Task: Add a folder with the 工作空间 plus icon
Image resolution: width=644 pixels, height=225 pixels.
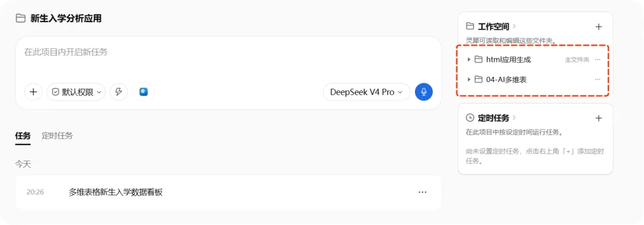Action: (599, 27)
